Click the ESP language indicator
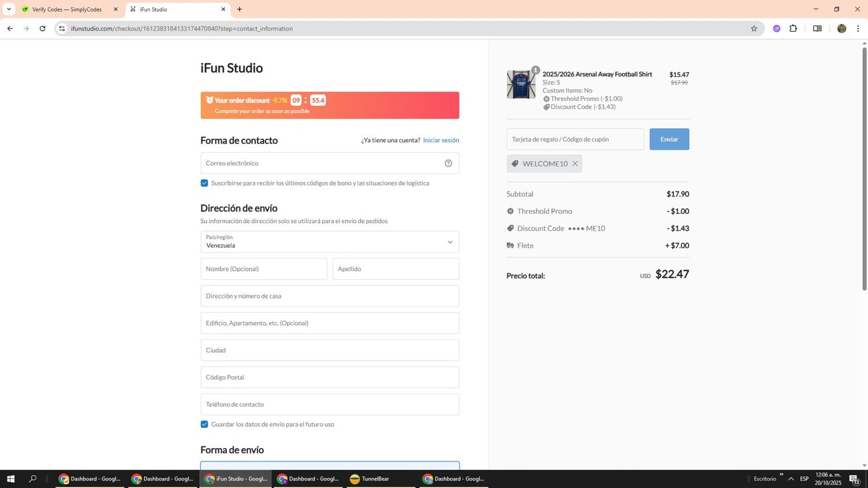This screenshot has height=488, width=868. tap(804, 479)
